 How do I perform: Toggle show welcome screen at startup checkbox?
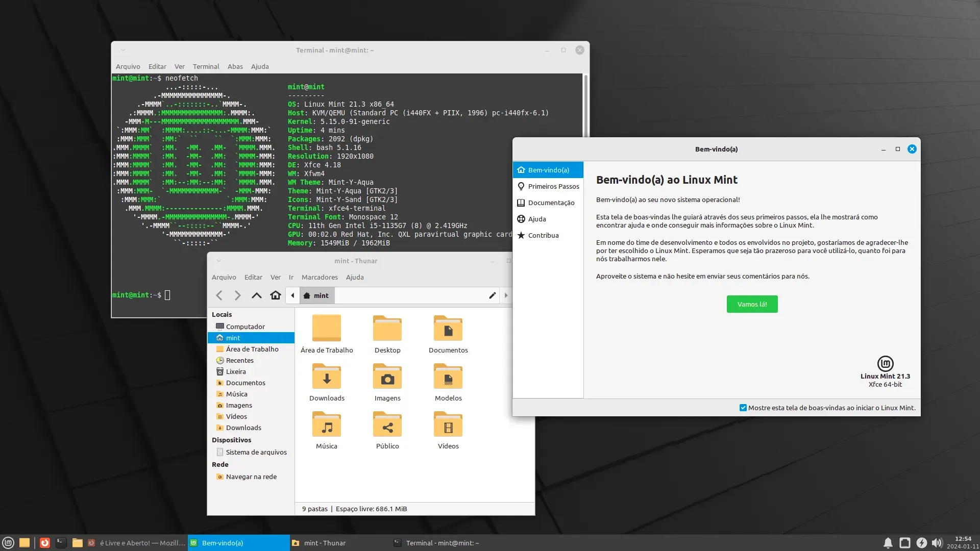click(743, 408)
